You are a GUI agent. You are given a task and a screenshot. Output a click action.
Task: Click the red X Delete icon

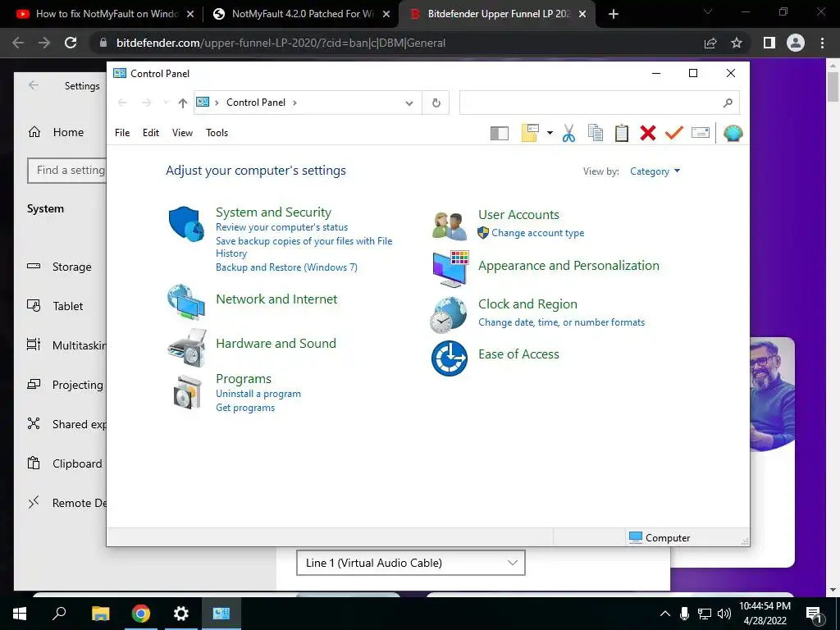click(648, 133)
